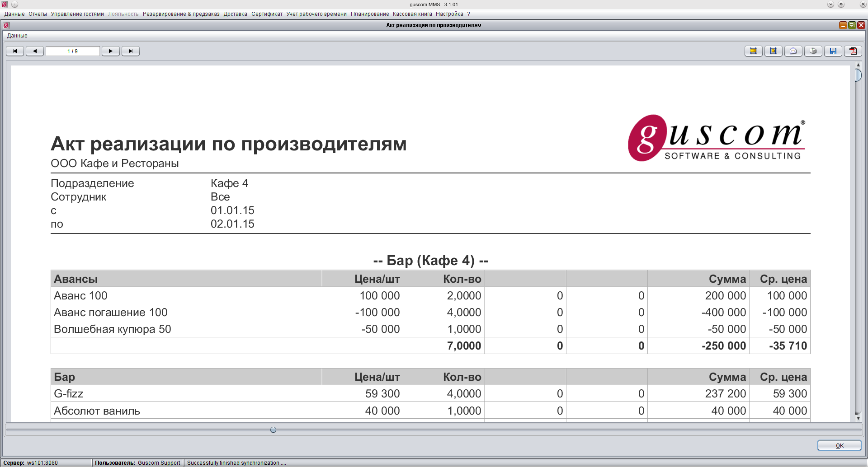Print the report using printer icon
This screenshot has height=467, width=868.
coord(813,51)
